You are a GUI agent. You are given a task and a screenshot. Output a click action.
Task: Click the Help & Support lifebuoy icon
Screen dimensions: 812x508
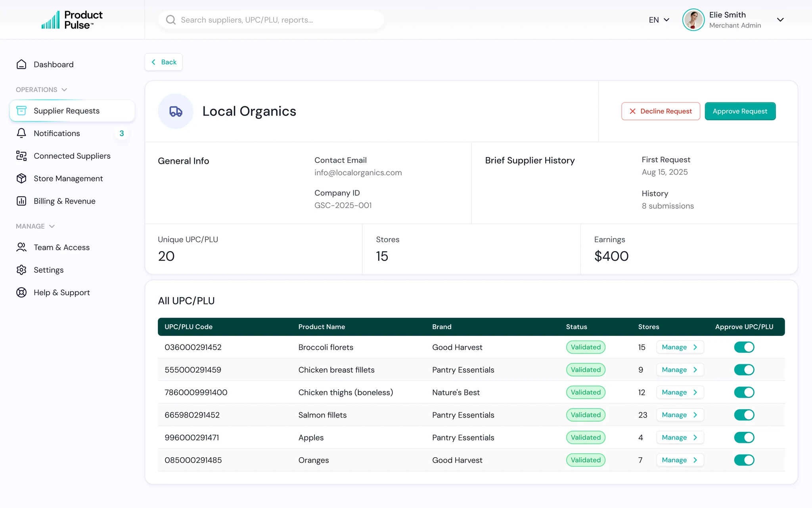21,292
